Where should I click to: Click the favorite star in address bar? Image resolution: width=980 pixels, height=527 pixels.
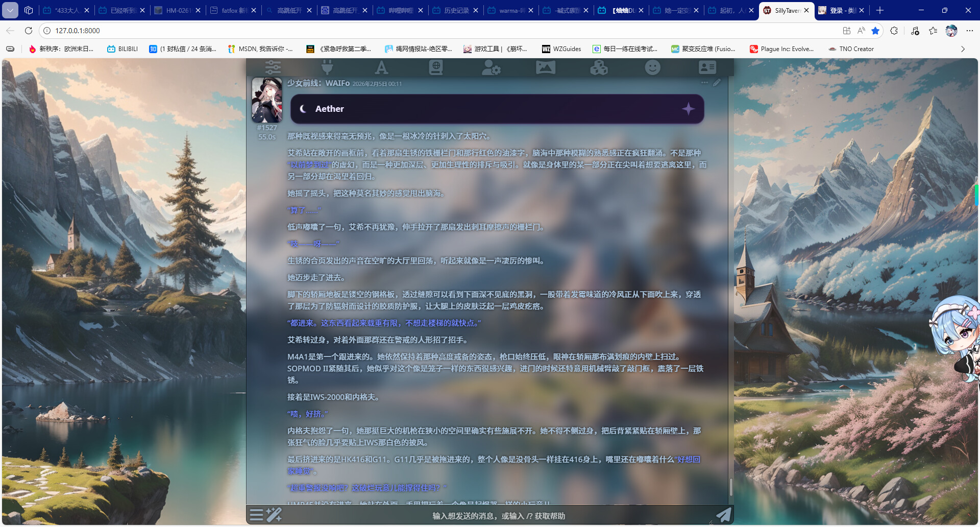875,31
